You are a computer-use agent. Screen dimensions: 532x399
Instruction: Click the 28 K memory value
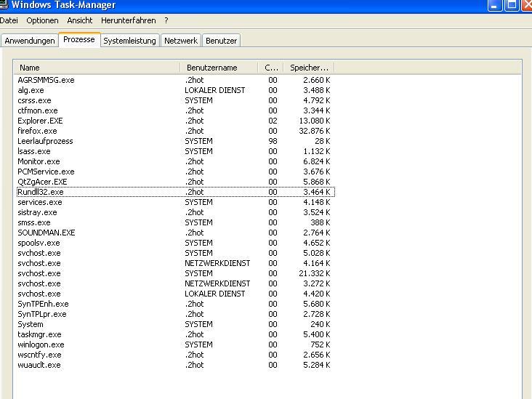coord(322,141)
